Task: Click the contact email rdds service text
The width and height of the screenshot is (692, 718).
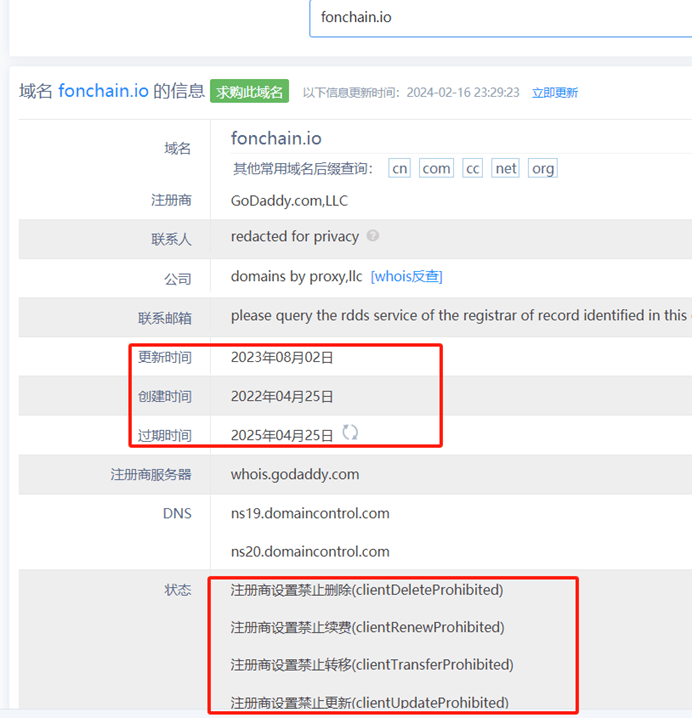Action: point(461,315)
